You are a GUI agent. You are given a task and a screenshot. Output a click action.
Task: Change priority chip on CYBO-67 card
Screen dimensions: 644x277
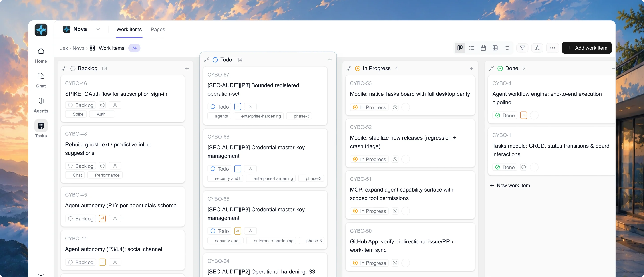click(x=238, y=107)
